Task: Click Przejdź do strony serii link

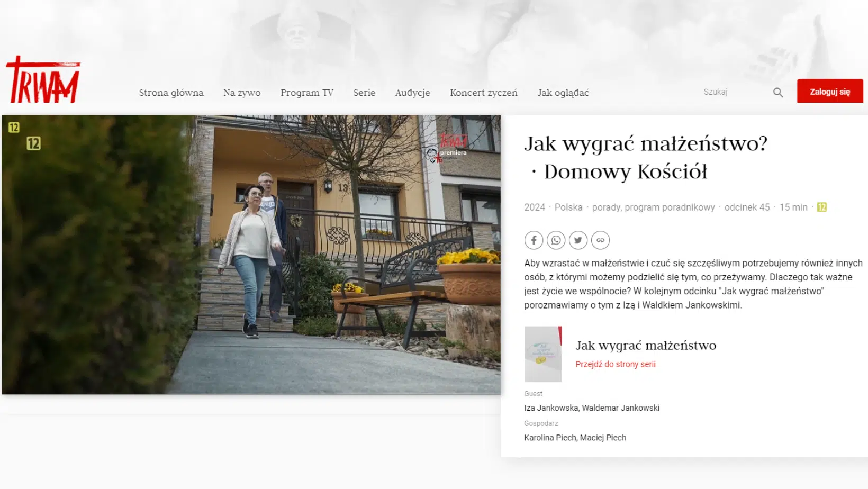Action: 615,364
